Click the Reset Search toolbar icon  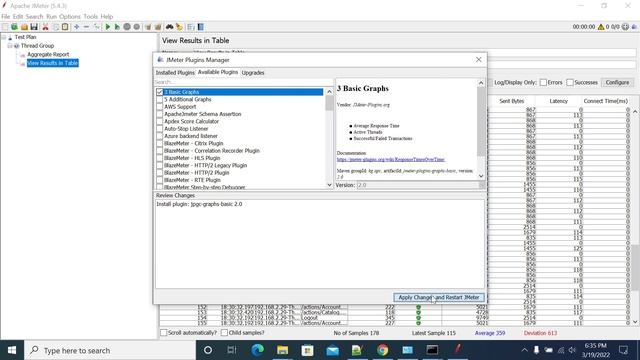coord(179,27)
